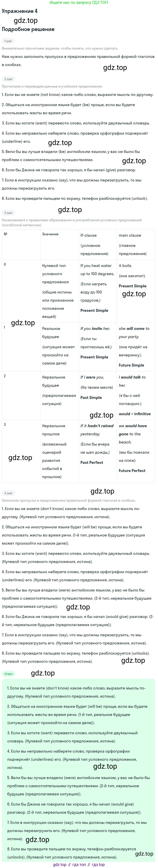Click the "main clause" table column header
Image resolution: width=158 pixels, height=868 pixels.
[x=130, y=236]
